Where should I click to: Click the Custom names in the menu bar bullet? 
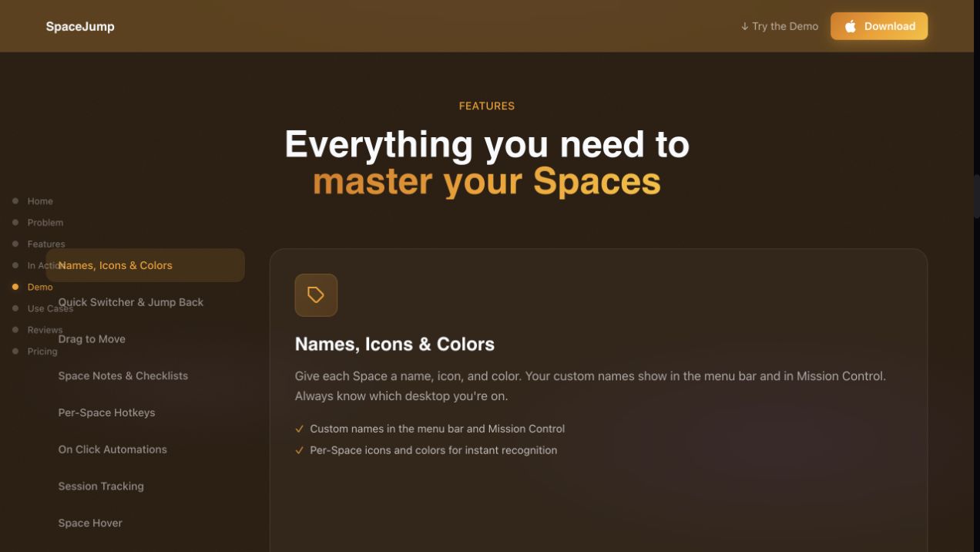point(437,429)
